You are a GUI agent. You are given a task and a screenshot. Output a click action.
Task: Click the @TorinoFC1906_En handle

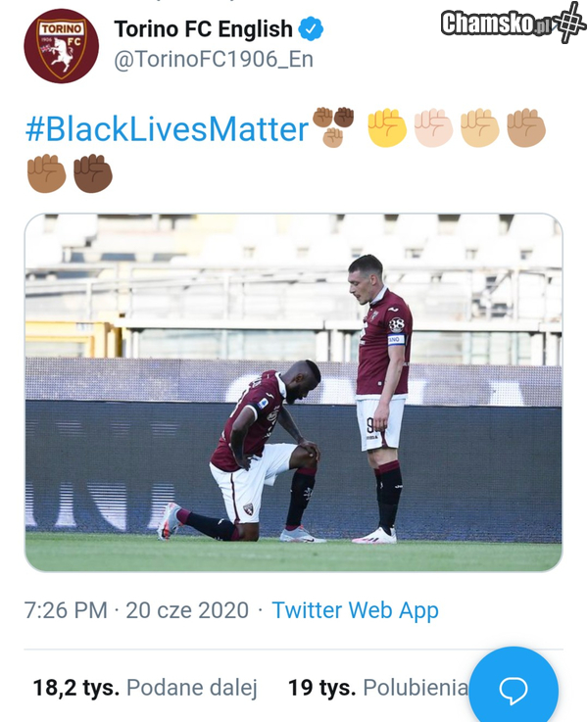208,61
